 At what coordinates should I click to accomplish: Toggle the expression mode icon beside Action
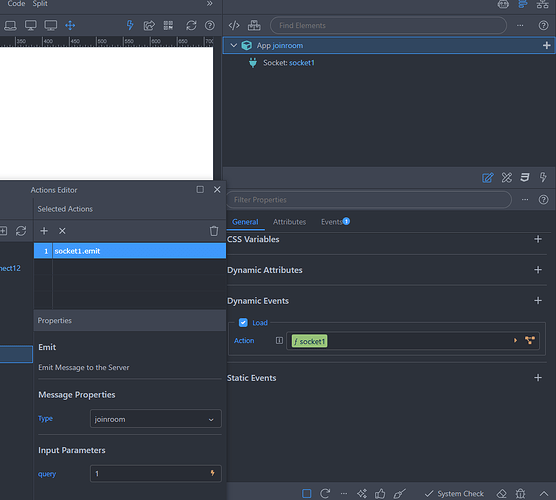[279, 340]
